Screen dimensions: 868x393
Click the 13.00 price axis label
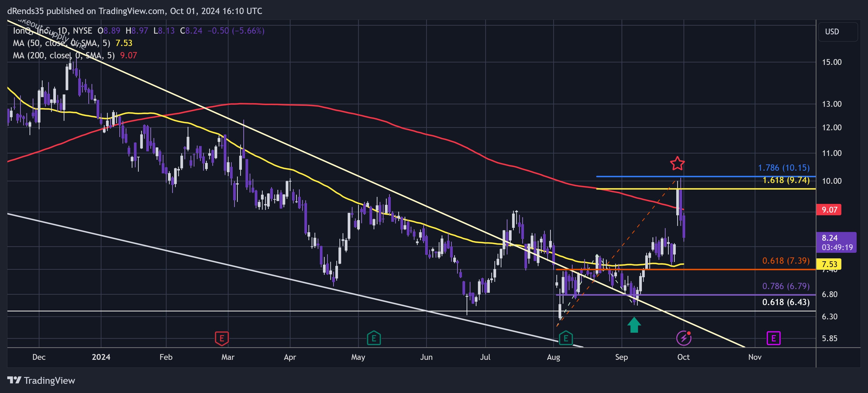[832, 104]
